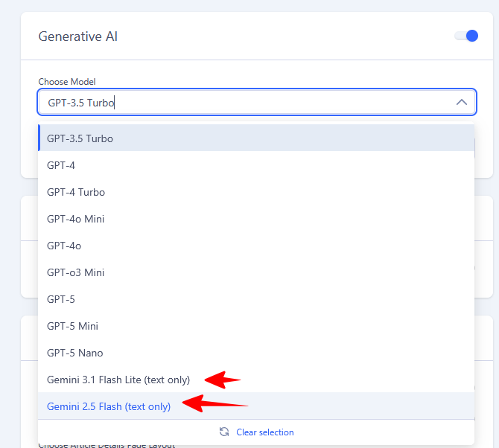Click the refresh icon beside Clear selection

224,432
